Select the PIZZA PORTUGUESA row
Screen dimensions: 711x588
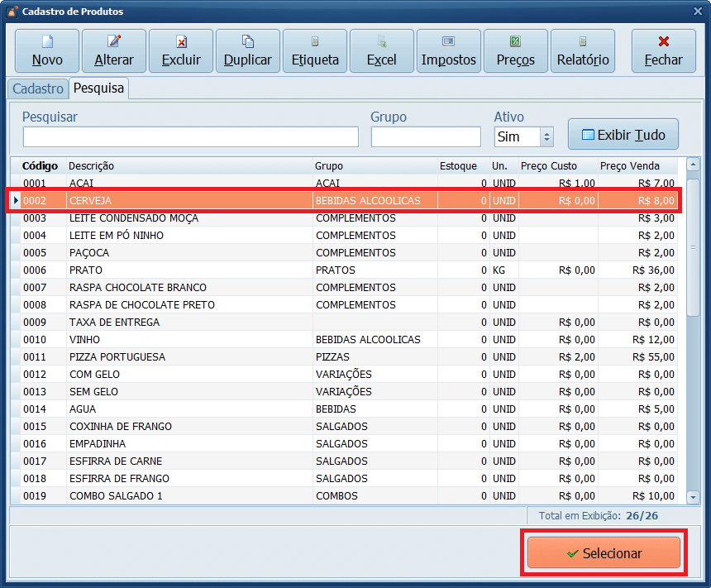tap(190, 357)
